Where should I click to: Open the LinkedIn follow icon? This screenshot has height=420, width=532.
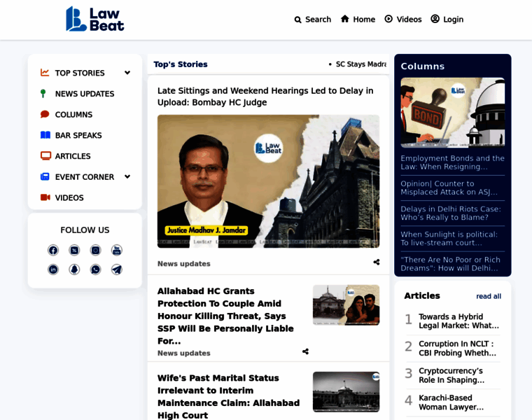tap(53, 269)
